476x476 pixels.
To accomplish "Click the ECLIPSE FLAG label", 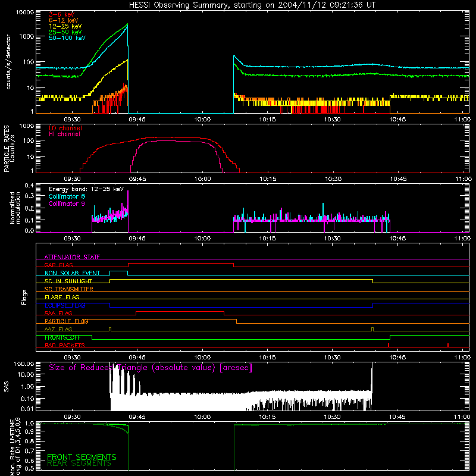I will tap(65, 305).
